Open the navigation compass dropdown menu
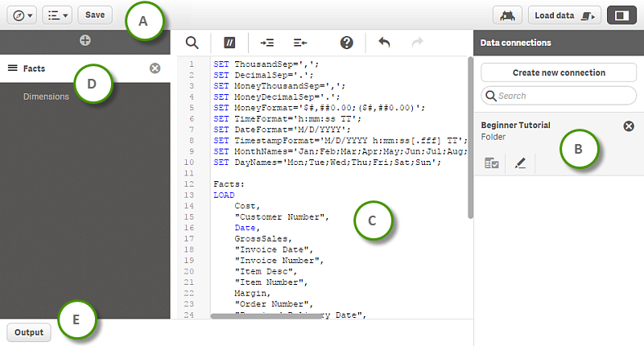This screenshot has height=346, width=644. [20, 14]
